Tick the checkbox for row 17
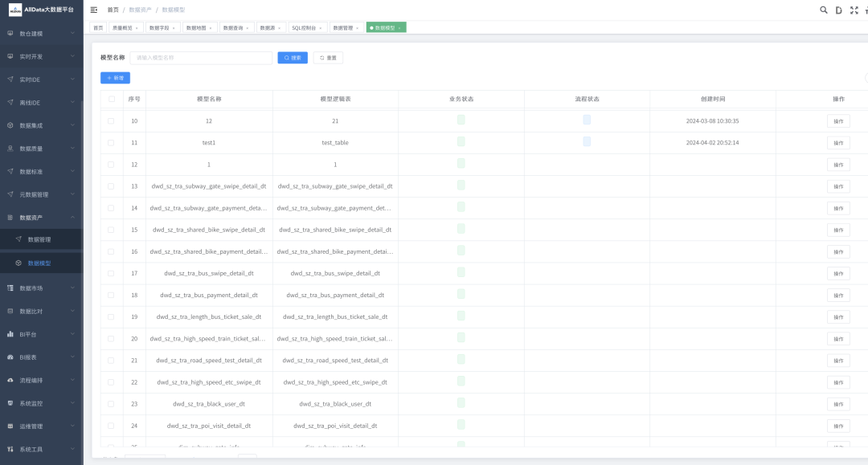The width and height of the screenshot is (868, 465). tap(111, 273)
